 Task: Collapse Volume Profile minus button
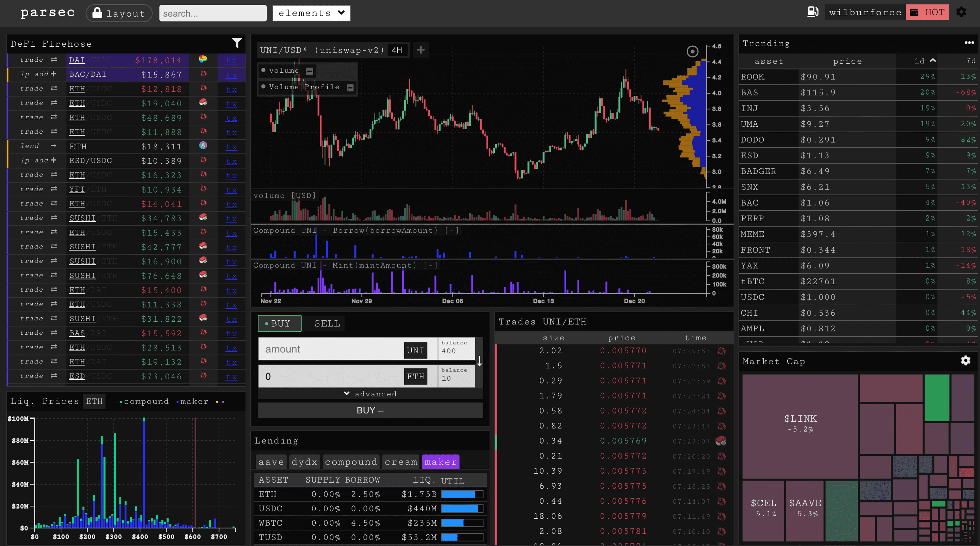(350, 88)
